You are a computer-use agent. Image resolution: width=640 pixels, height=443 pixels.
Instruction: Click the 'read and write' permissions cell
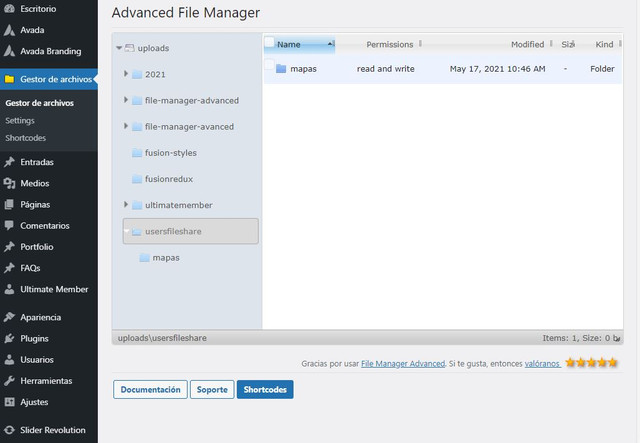tap(385, 69)
